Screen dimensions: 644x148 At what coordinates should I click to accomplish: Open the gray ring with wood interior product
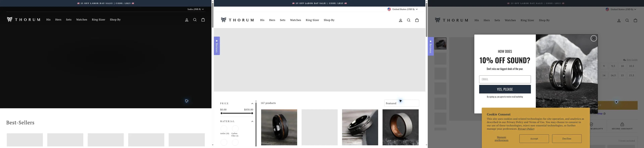point(400,127)
